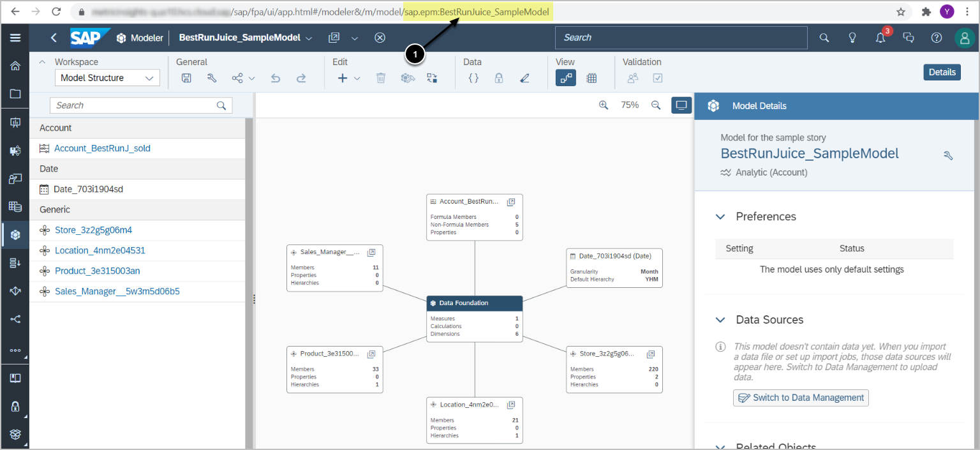The width and height of the screenshot is (980, 450).
Task: Collapse the Data Sources section
Action: click(x=720, y=320)
